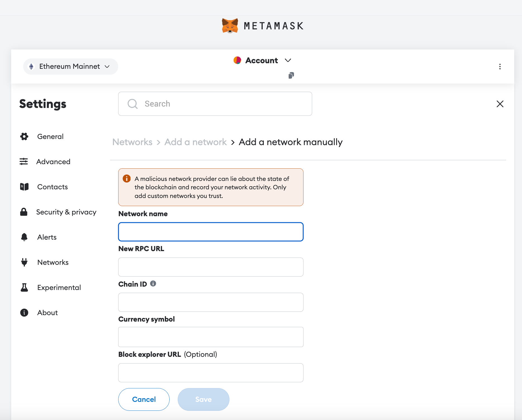Open the Account selector chevron
Screen dimensions: 522x420
click(288, 60)
